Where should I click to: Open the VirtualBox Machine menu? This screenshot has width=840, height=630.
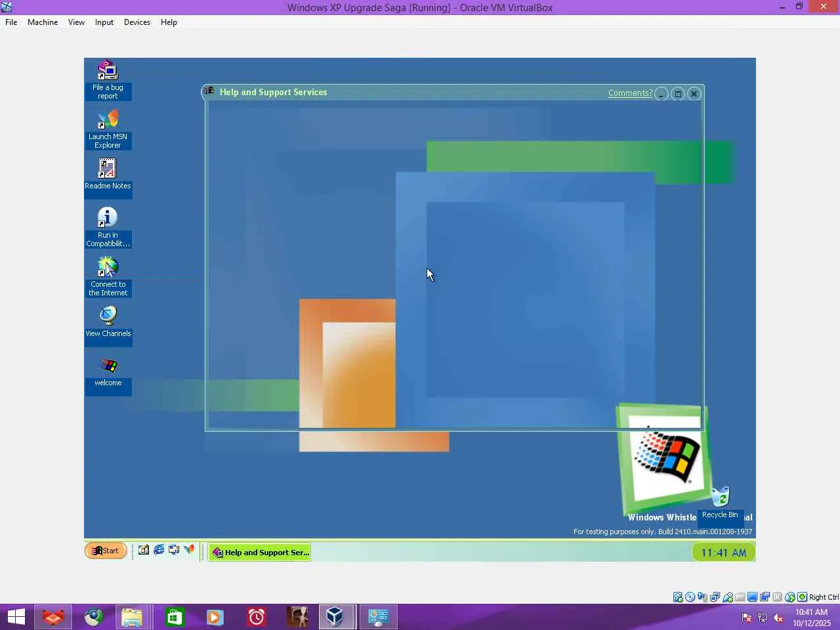coord(43,22)
